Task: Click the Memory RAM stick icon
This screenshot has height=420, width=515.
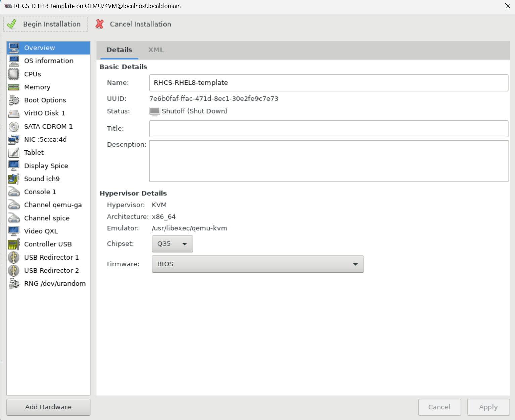Action: (x=14, y=87)
